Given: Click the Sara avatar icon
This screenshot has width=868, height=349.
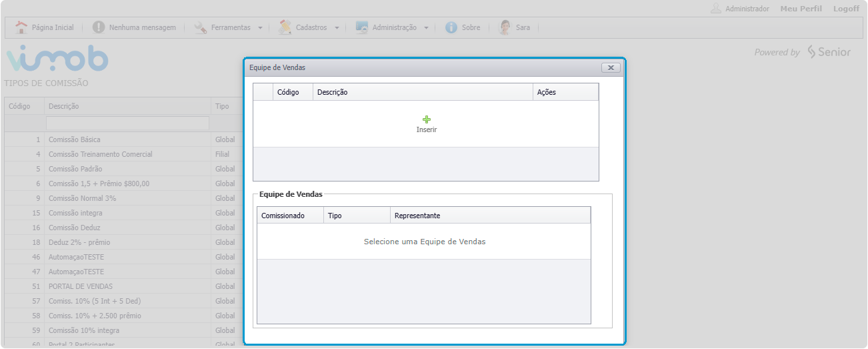Looking at the screenshot, I should click(x=505, y=27).
